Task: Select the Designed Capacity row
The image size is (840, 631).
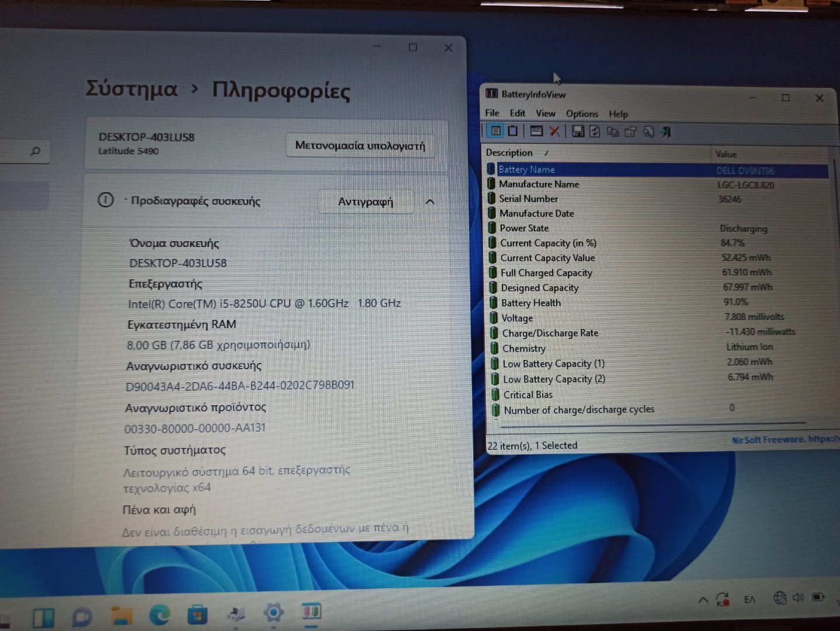Action: (660, 287)
